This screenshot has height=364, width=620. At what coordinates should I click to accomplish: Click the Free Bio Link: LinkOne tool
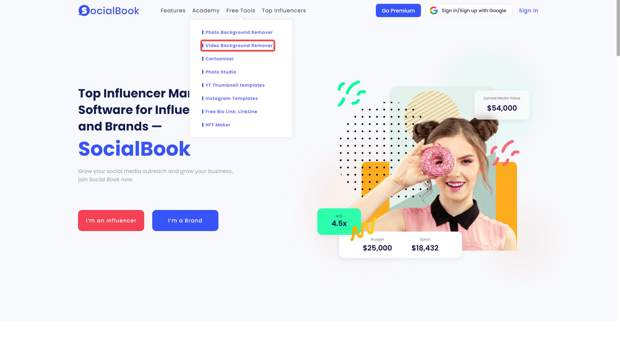pyautogui.click(x=232, y=111)
